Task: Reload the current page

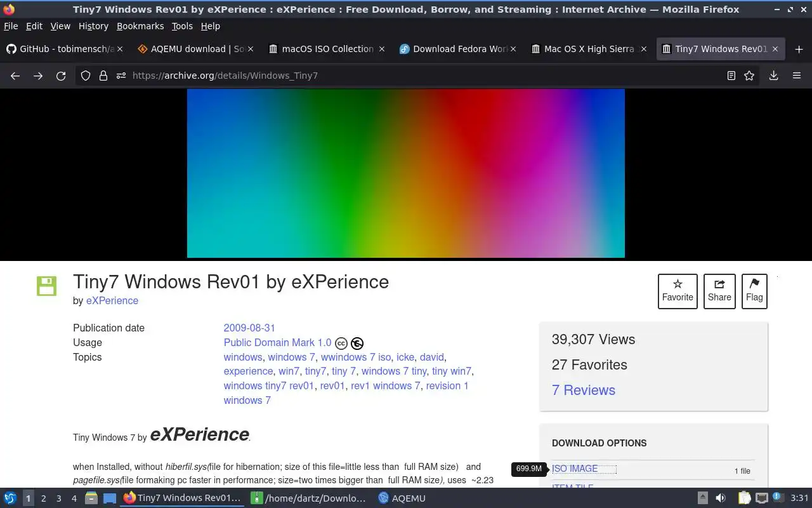Action: [x=61, y=76]
